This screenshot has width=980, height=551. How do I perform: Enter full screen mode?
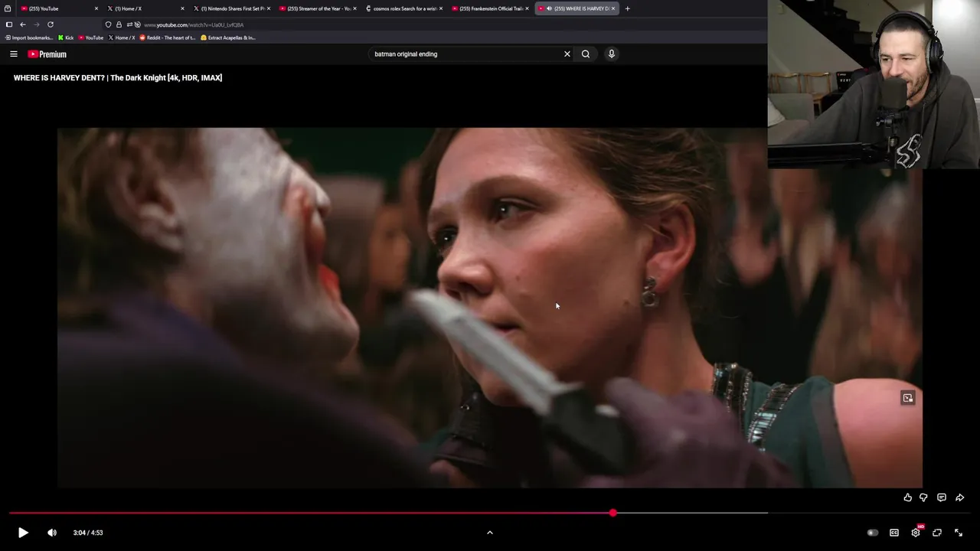959,533
